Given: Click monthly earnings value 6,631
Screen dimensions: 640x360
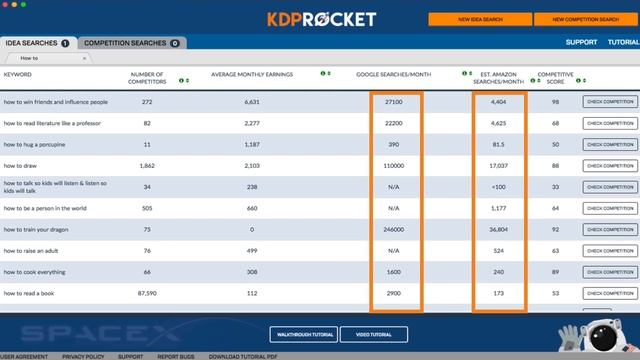Looking at the screenshot, I should pyautogui.click(x=252, y=102).
